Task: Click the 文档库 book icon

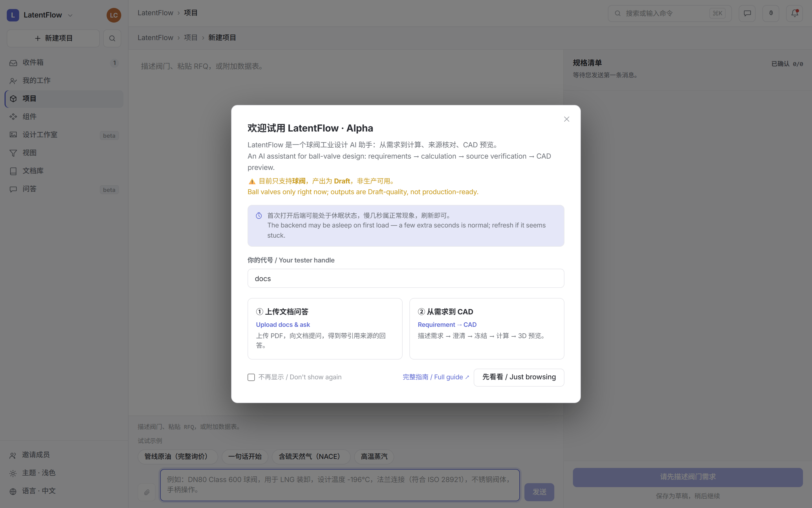Action: pyautogui.click(x=13, y=171)
